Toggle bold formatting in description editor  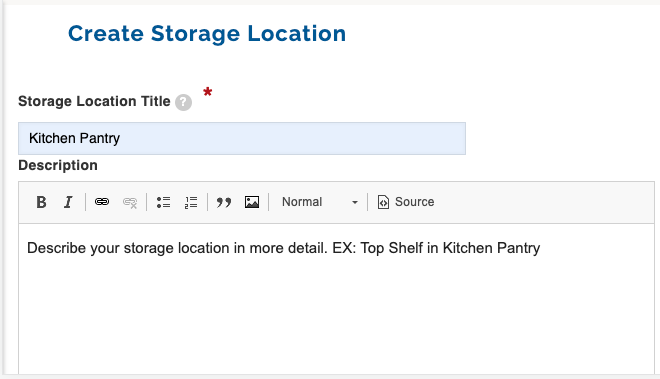41,202
